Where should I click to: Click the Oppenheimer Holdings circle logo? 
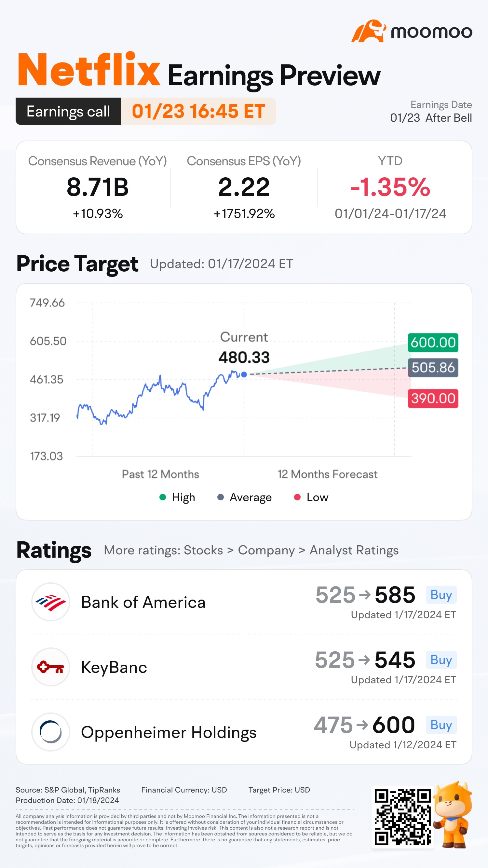coord(50,732)
